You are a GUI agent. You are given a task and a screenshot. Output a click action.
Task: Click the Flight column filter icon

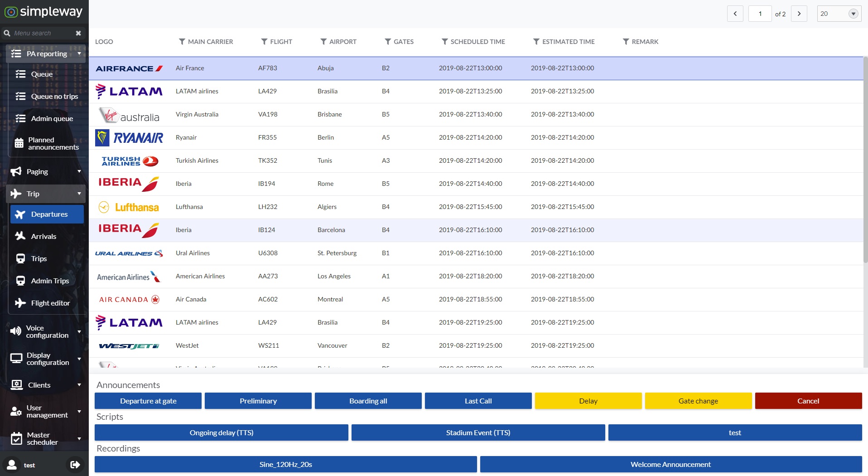tap(264, 42)
